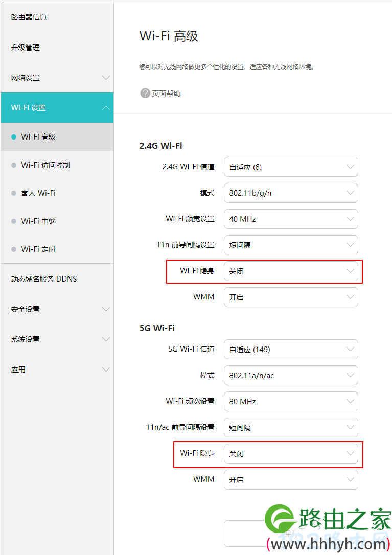Open the 2.4G Wi-Fi 信道 dropdown
Screen dimensions: 392x555
pyautogui.click(x=291, y=167)
